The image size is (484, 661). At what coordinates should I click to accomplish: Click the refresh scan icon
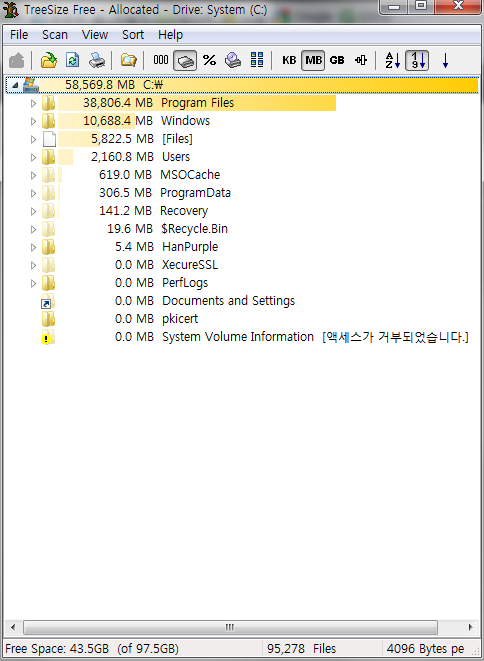coord(73,60)
